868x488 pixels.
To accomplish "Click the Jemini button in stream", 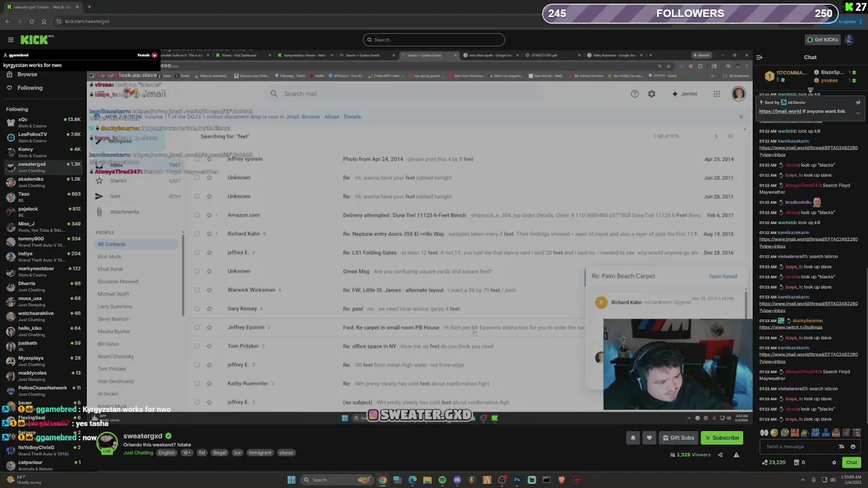I will tap(685, 94).
